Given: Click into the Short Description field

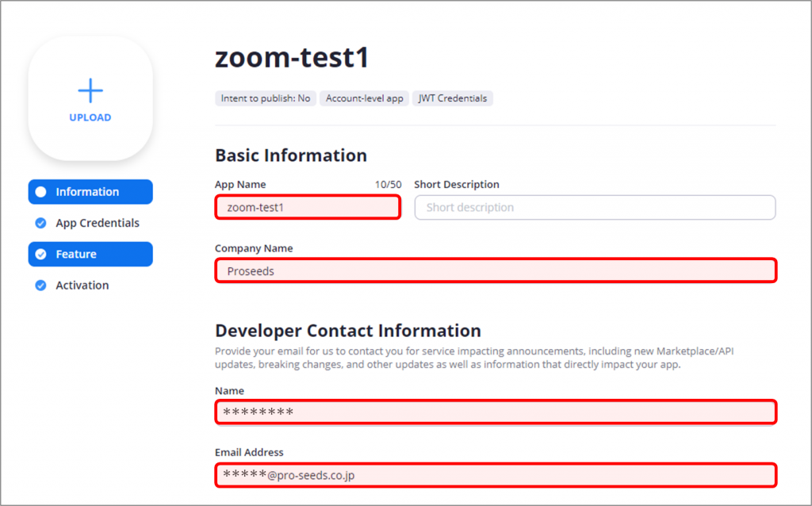Looking at the screenshot, I should 595,208.
